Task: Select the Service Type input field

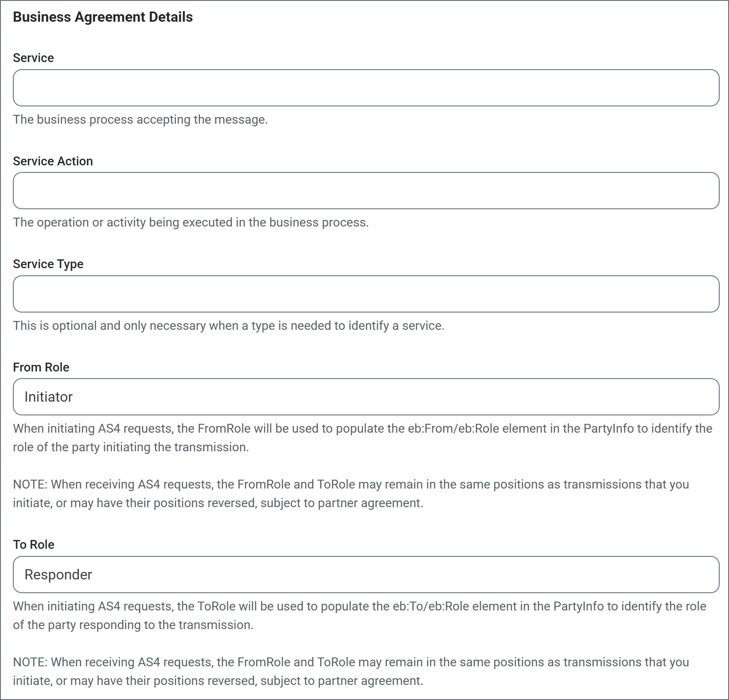Action: click(x=366, y=294)
